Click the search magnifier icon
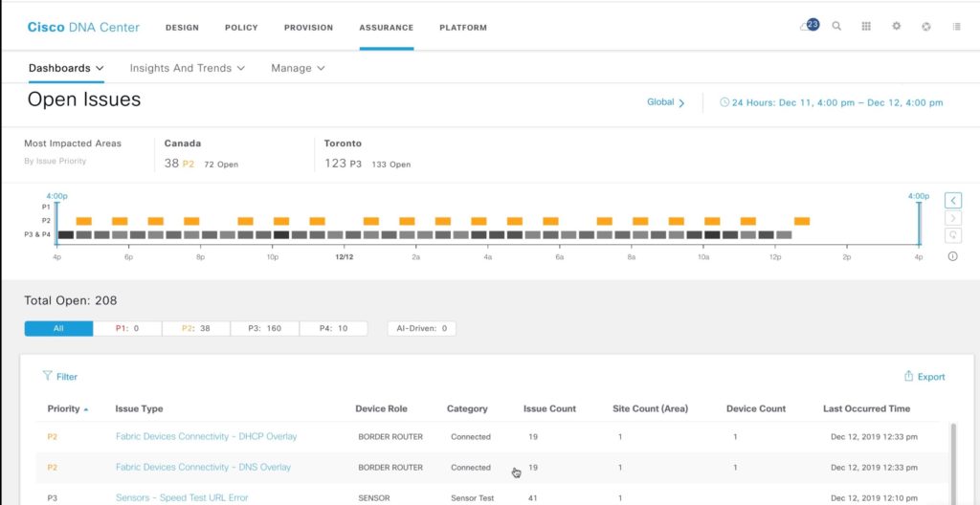 tap(836, 27)
